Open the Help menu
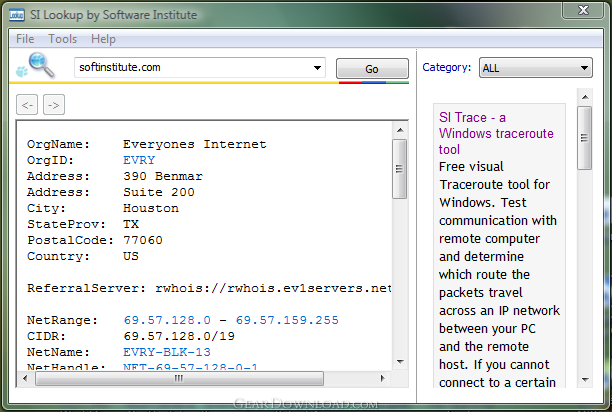The width and height of the screenshot is (612, 412). point(103,39)
